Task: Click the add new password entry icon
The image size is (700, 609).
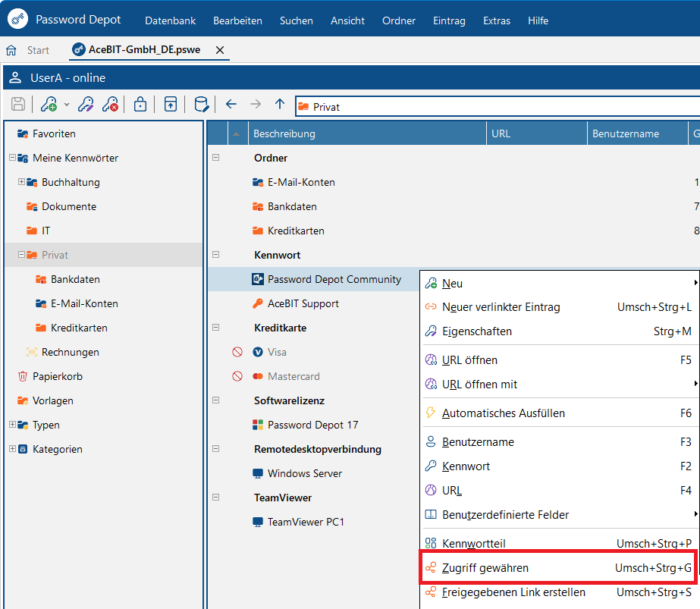Action: 49,104
